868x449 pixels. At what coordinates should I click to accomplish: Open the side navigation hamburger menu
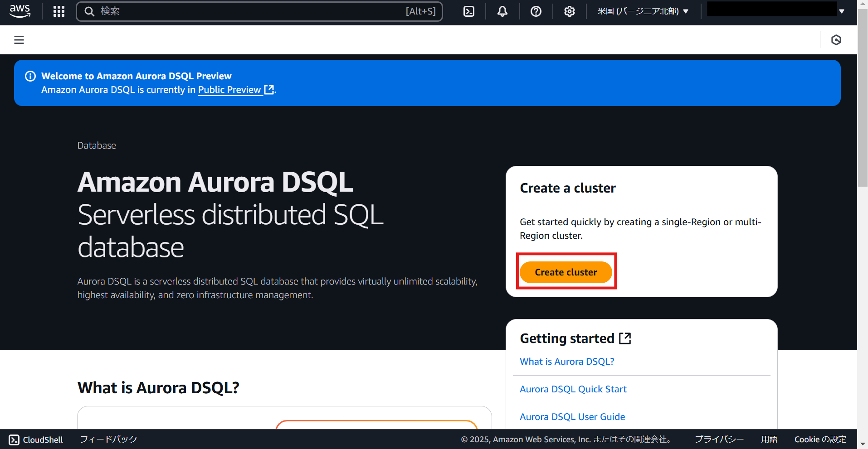coord(19,40)
